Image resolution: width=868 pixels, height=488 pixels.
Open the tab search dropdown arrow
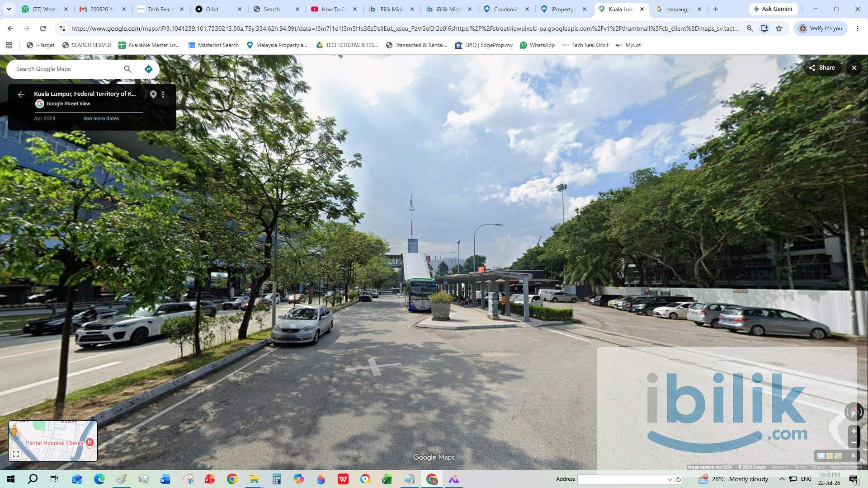[9, 9]
